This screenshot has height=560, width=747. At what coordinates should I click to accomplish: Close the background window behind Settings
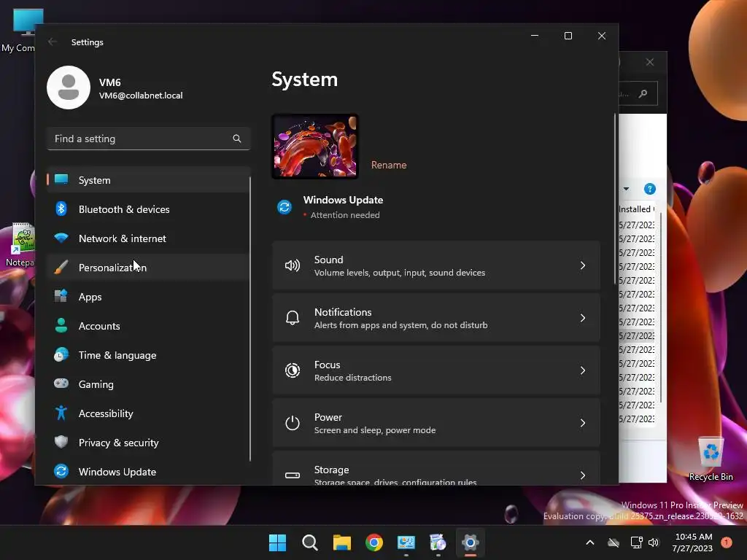650,63
